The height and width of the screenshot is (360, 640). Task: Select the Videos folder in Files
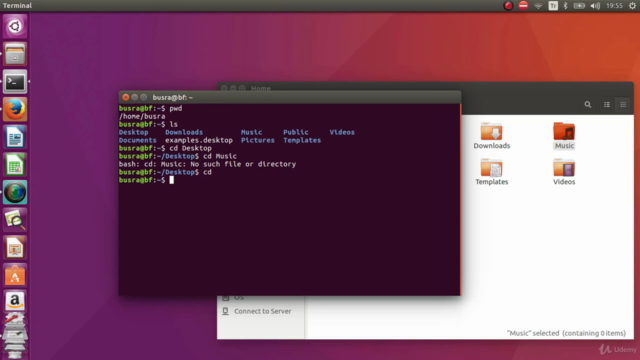(x=564, y=172)
